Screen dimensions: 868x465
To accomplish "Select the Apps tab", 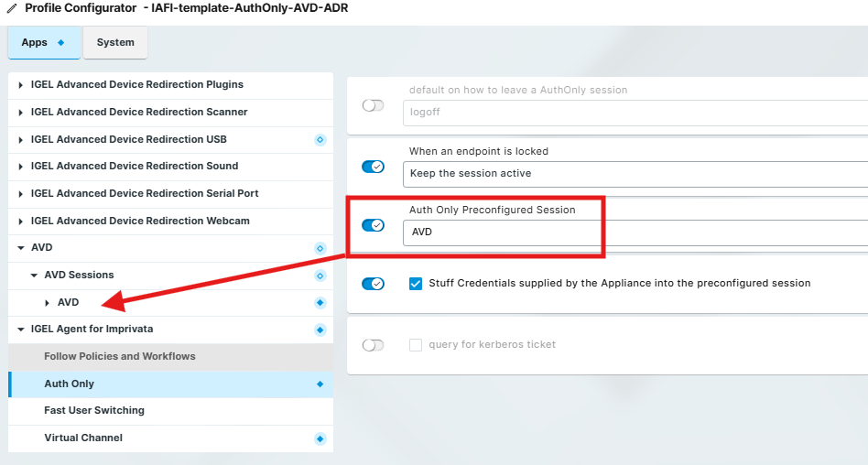I will coord(35,42).
